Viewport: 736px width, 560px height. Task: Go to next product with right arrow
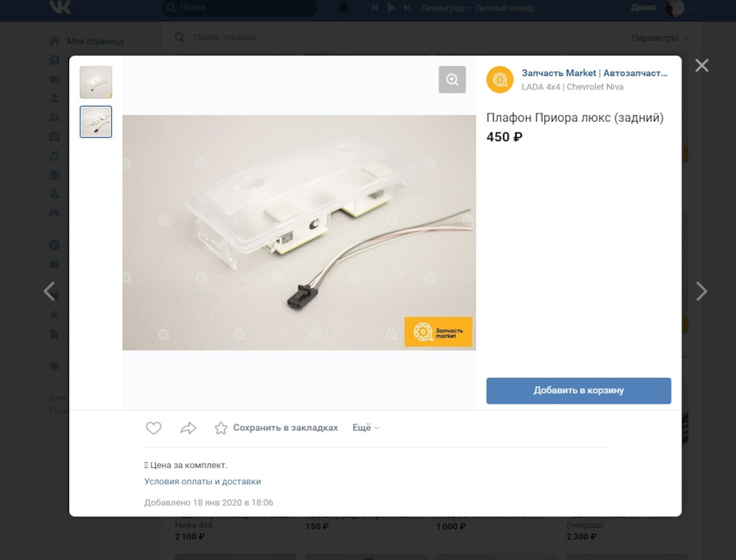click(701, 291)
